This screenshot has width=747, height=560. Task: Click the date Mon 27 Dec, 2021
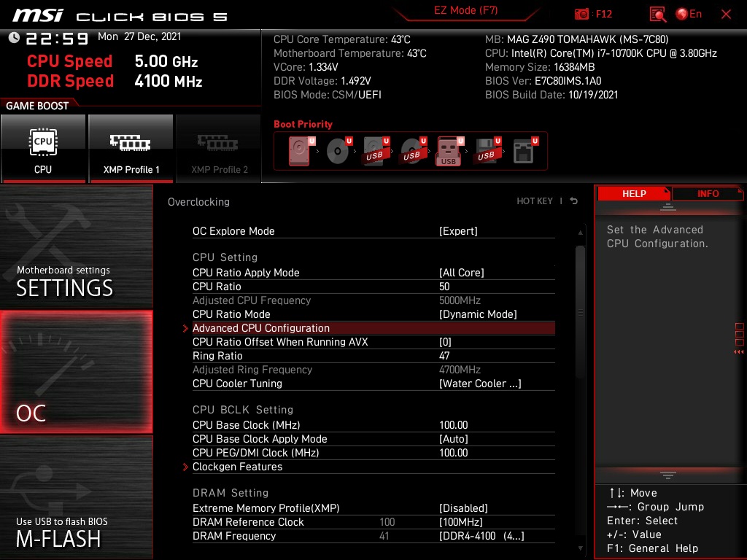click(x=139, y=36)
